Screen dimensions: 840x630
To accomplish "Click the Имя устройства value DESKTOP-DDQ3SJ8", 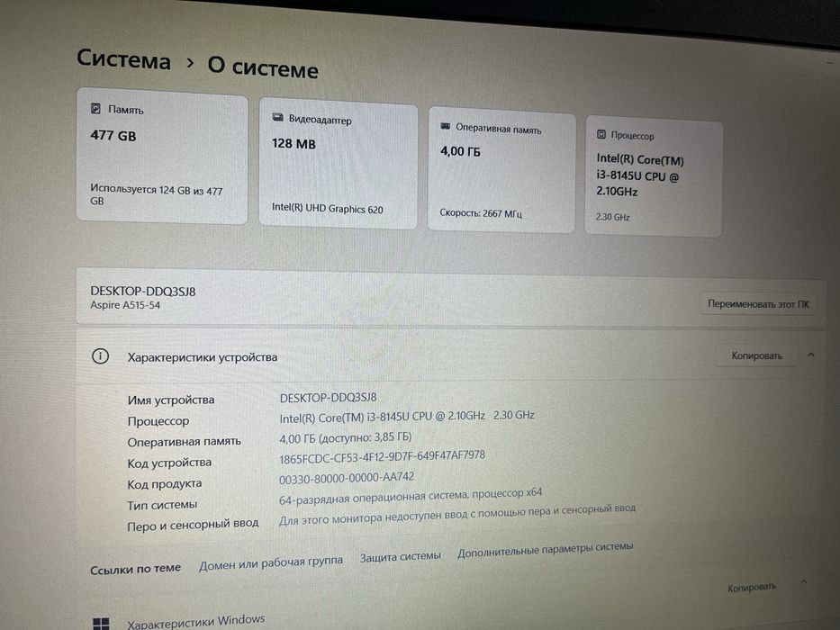I will [x=328, y=398].
